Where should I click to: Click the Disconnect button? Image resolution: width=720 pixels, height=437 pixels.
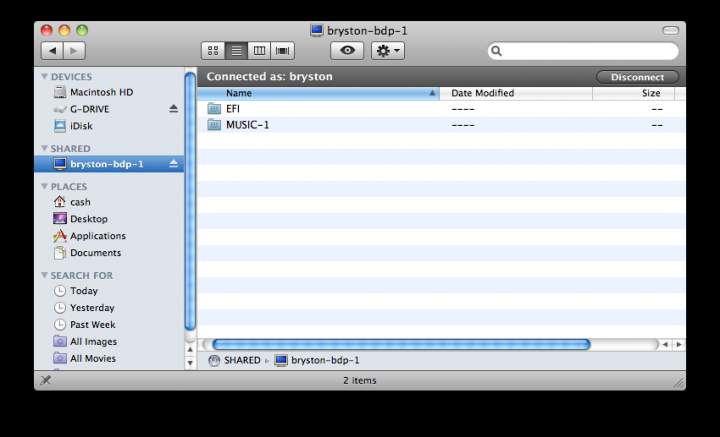point(637,77)
